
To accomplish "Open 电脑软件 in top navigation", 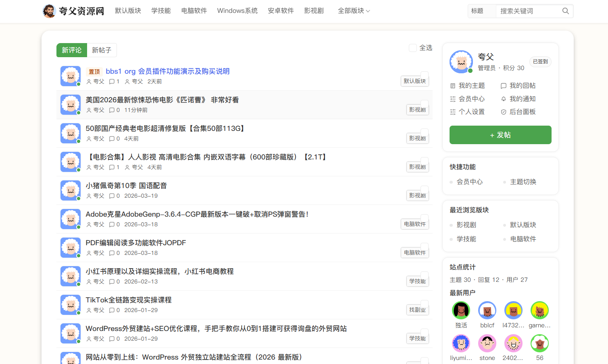I will 194,11.
